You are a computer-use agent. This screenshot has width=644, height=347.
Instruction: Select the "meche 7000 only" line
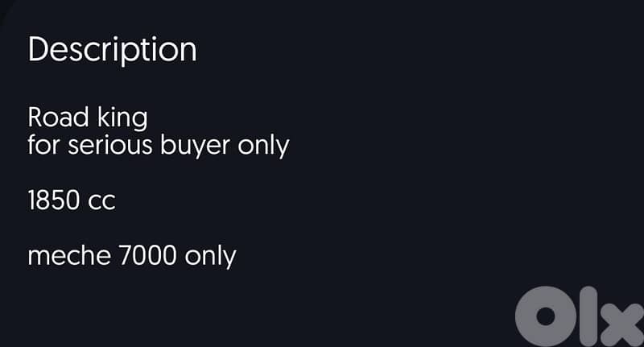[132, 256]
